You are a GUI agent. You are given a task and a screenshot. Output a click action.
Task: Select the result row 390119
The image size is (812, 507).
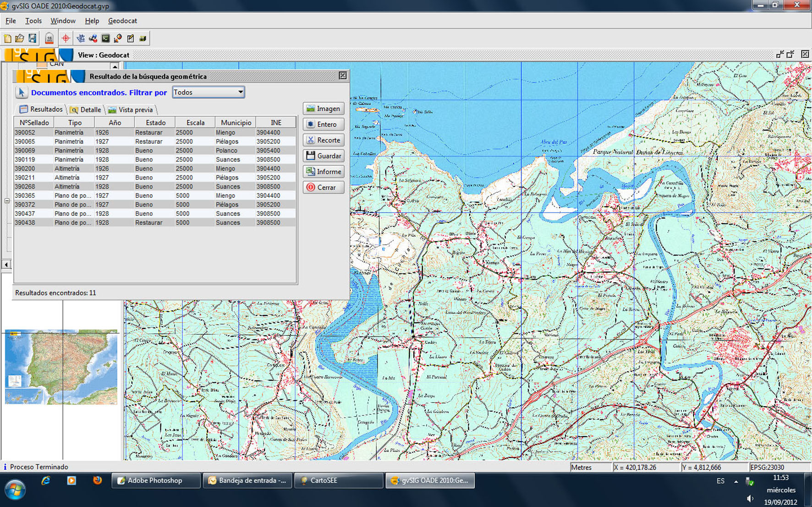click(155, 159)
